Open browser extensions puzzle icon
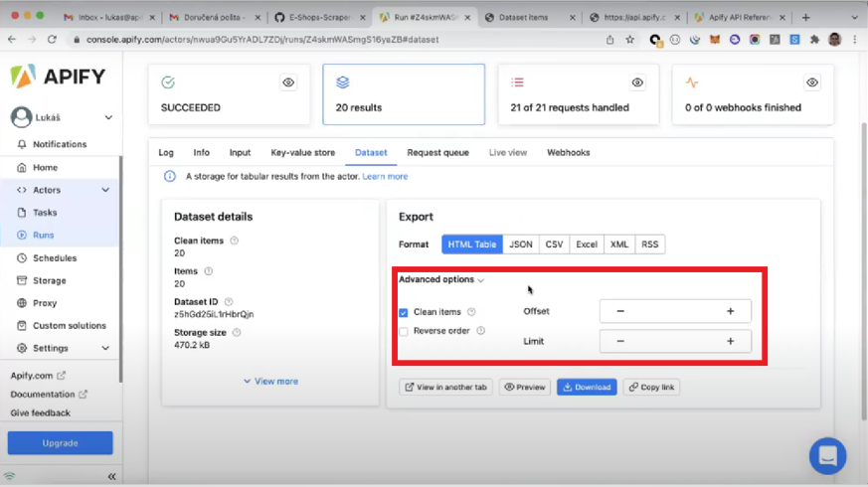Image resolution: width=868 pixels, height=487 pixels. [814, 40]
